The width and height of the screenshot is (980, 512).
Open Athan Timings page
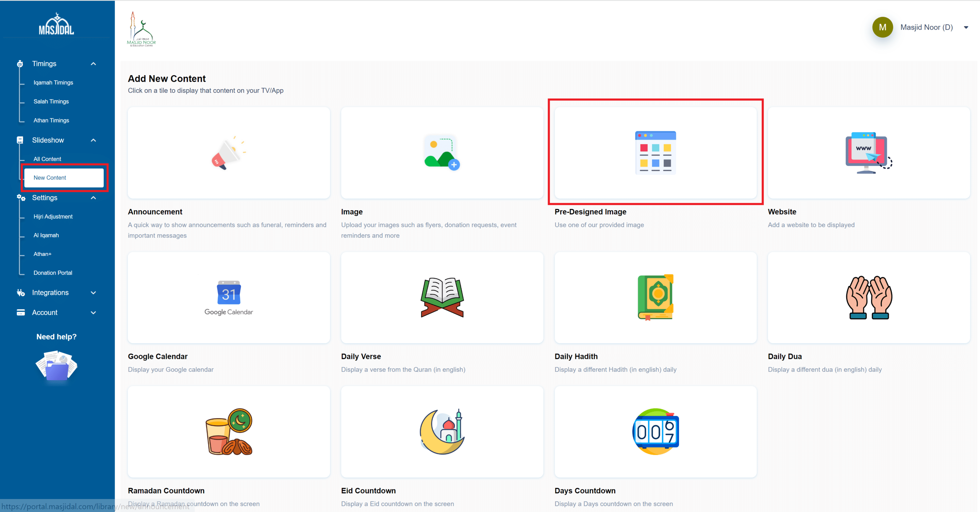[51, 120]
